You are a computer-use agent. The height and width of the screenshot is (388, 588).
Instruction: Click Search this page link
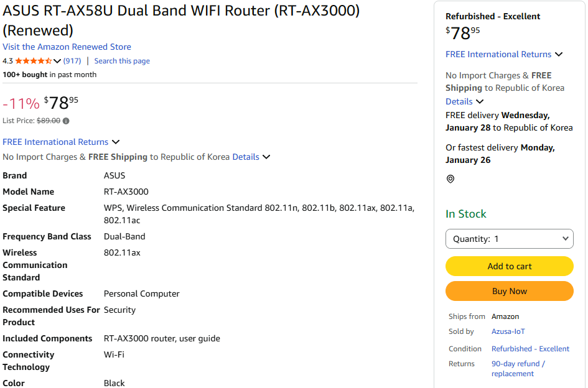point(122,61)
